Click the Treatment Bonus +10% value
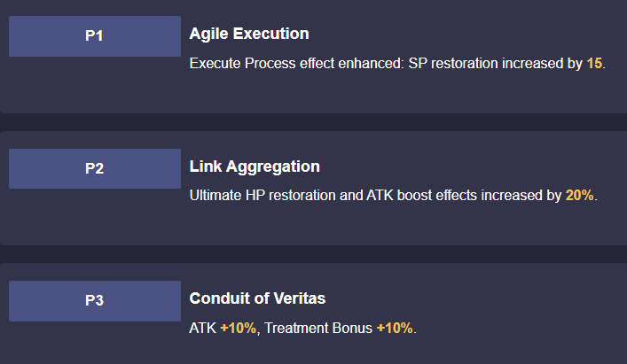Image resolution: width=627 pixels, height=364 pixels. point(395,328)
